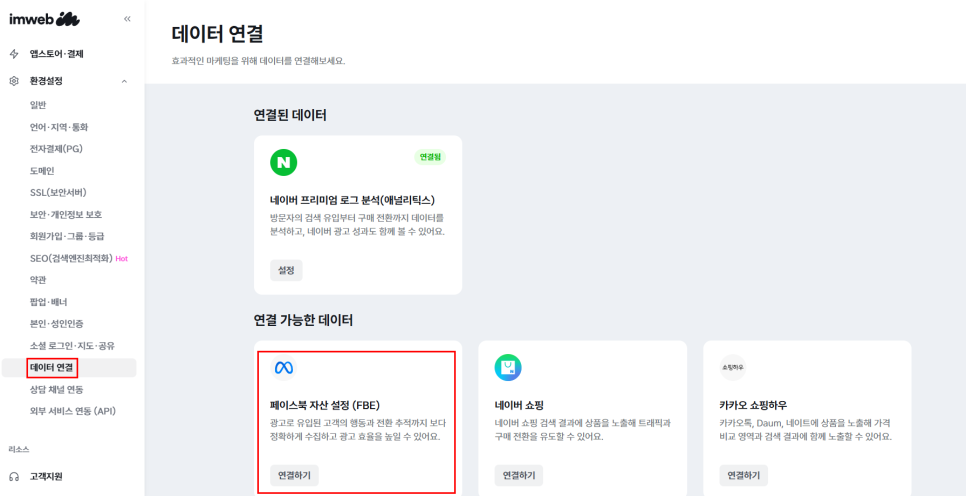
Task: Open 약관 settings
Action: click(38, 280)
